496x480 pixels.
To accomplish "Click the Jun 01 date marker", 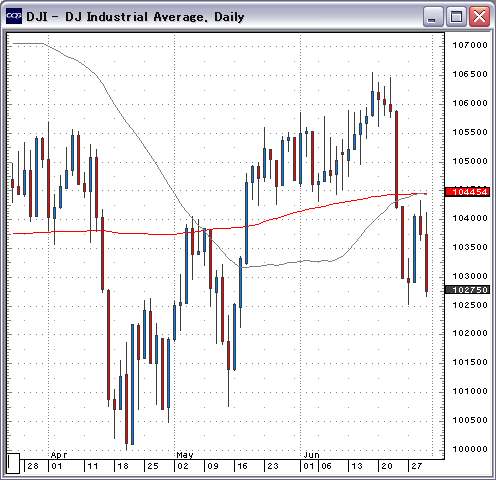I will click(309, 466).
